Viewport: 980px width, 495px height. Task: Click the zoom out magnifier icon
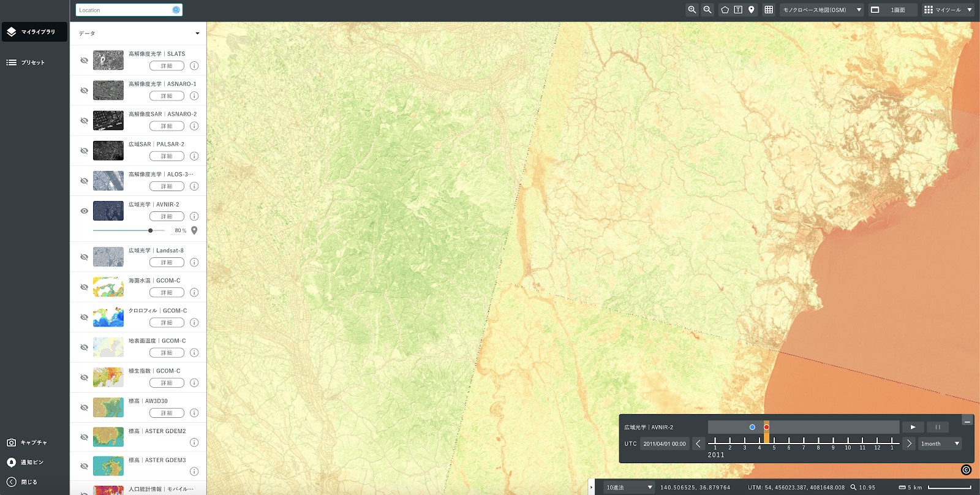[707, 10]
